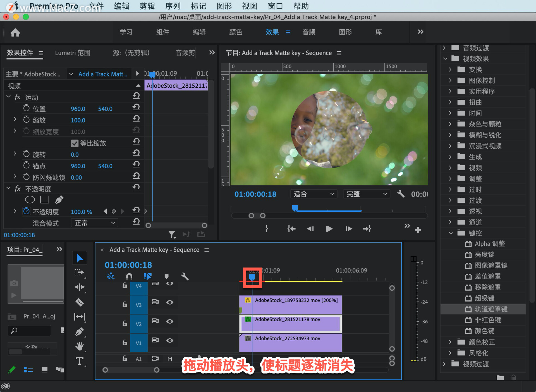Reset the 旋转 parameter

136,153
